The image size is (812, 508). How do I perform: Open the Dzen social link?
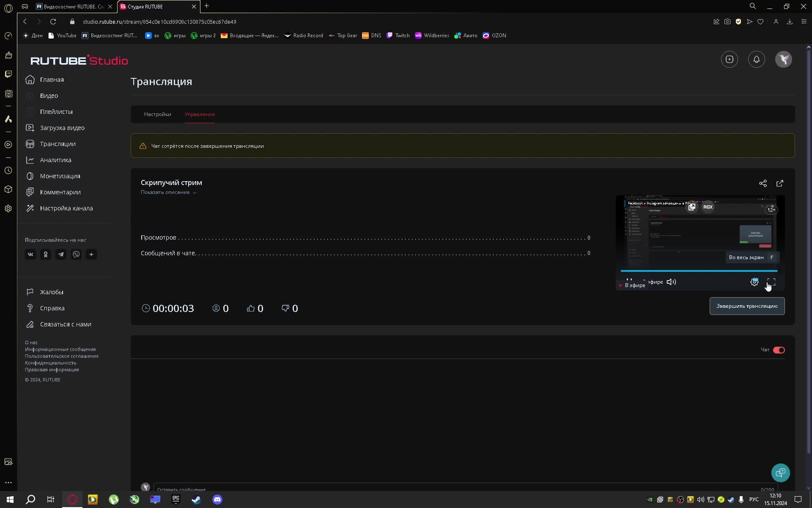coord(91,254)
